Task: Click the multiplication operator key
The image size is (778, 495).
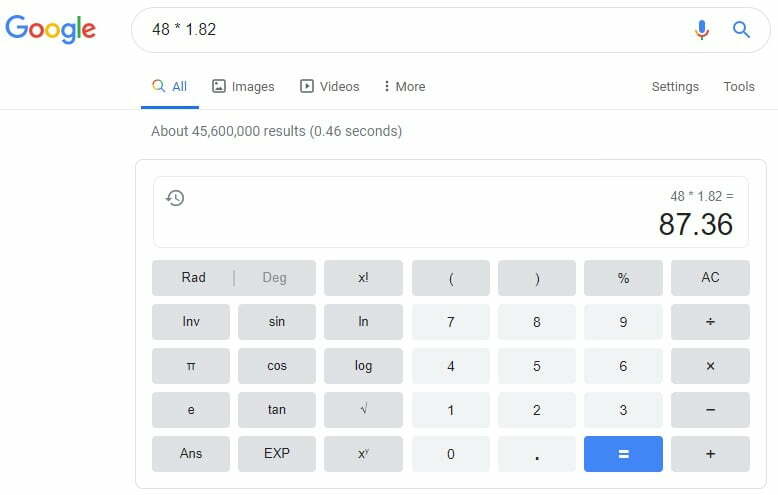Action: (x=710, y=366)
